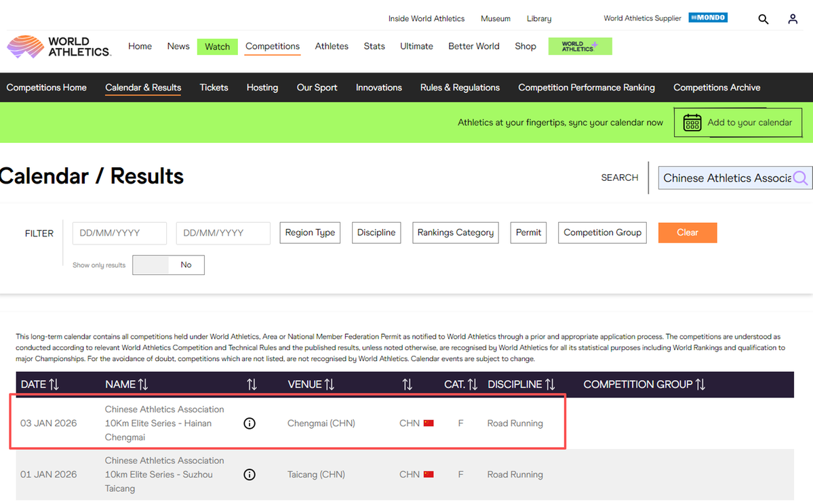
Task: Click the start date DD/MM/YYYY field
Action: 119,232
